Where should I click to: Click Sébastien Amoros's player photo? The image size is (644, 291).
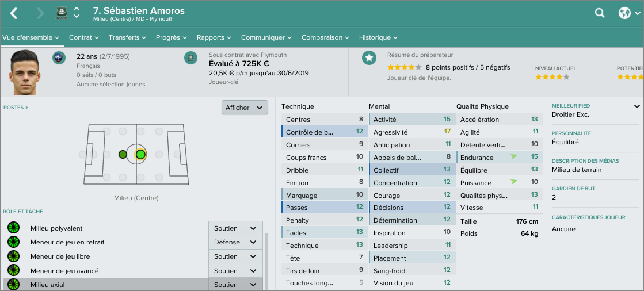coord(24,72)
